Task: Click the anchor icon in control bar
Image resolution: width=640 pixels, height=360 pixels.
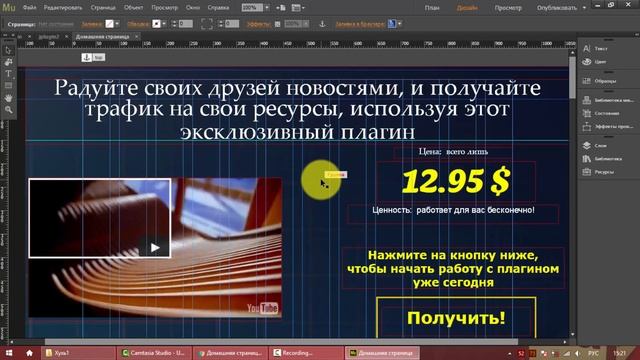Action: tap(322, 24)
